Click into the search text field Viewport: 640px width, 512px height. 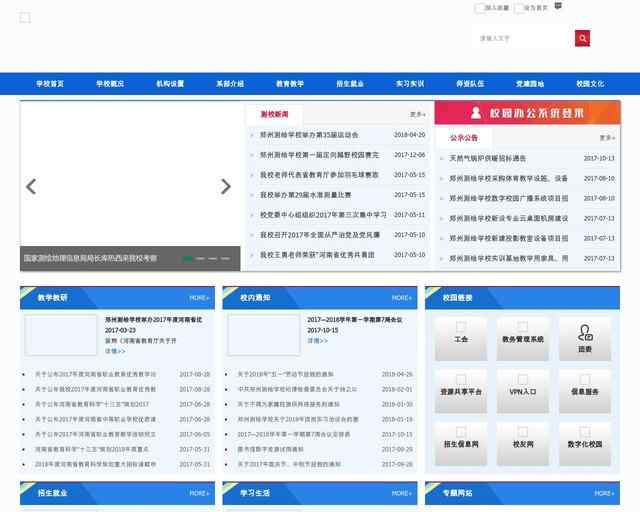point(523,38)
